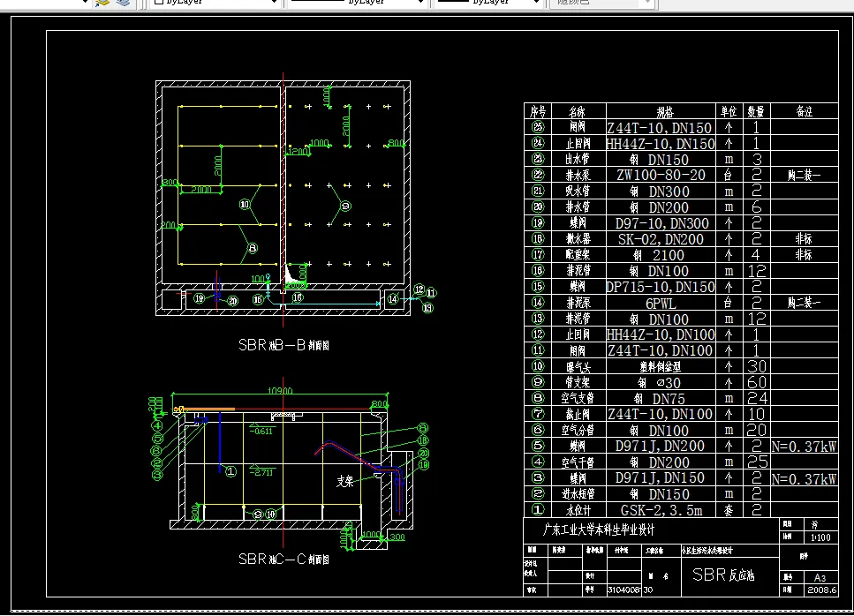Select spec cell 'SK-02, DN200'

pos(661,239)
